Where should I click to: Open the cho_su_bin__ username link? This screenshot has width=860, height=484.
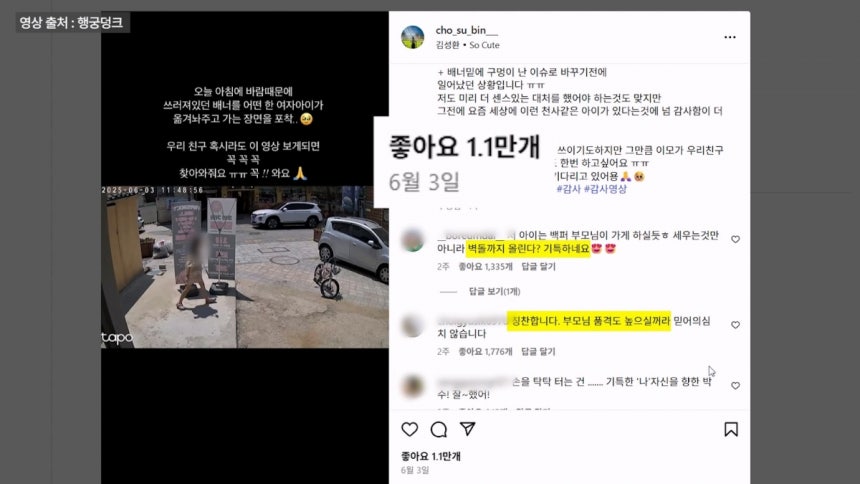tap(467, 31)
